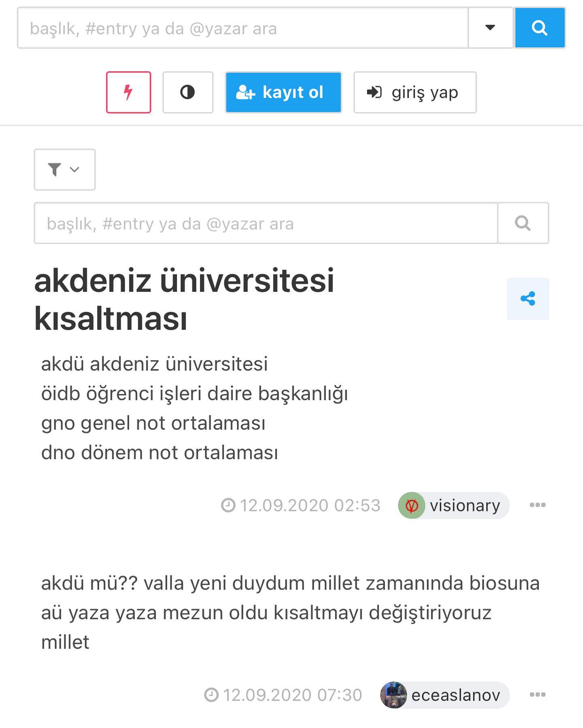Viewport: 583px width, 728px height.
Task: Open entry timestamp 12.09.2020 07:30
Action: [283, 695]
